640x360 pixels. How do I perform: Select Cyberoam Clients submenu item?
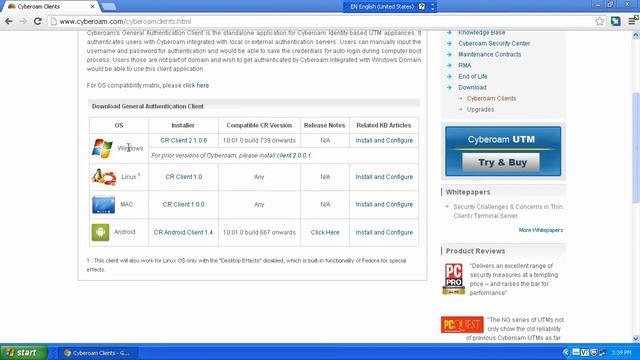coord(491,98)
